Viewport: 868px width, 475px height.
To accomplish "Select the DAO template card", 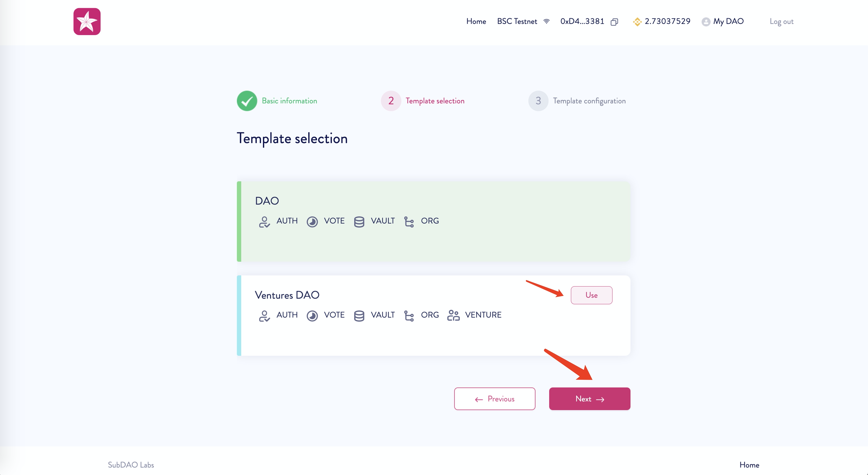I will [433, 221].
